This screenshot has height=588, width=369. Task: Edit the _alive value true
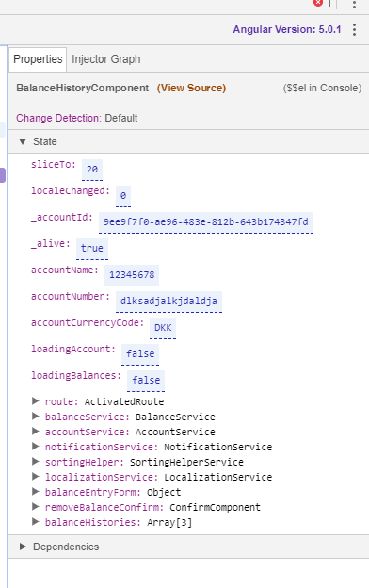92,249
